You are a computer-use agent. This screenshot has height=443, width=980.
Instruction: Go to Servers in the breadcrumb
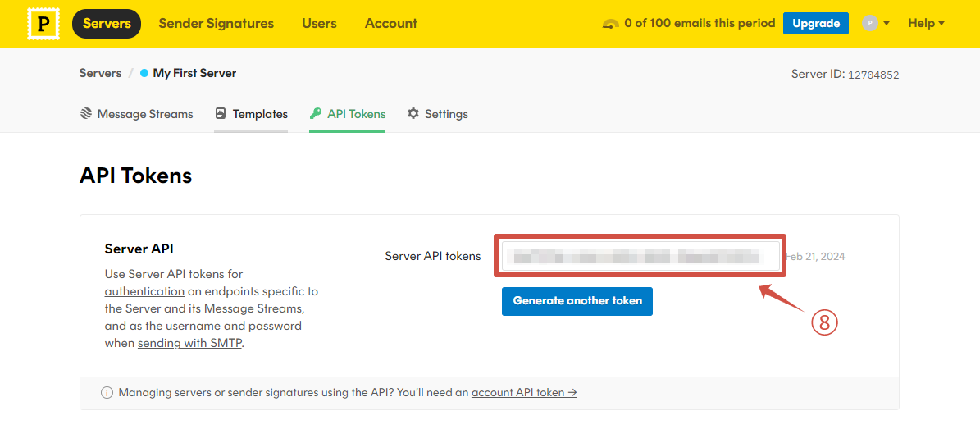tap(100, 73)
